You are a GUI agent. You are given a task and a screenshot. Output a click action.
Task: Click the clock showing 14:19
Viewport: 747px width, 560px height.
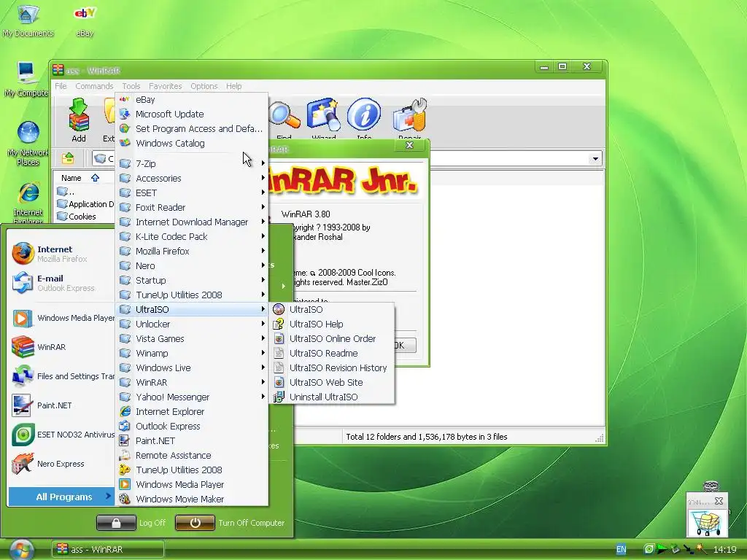[x=724, y=550]
